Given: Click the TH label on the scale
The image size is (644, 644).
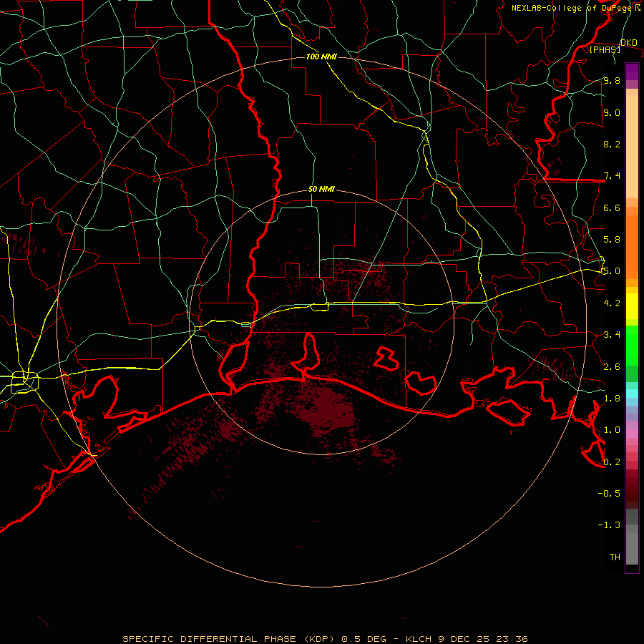Looking at the screenshot, I should pyautogui.click(x=615, y=557).
